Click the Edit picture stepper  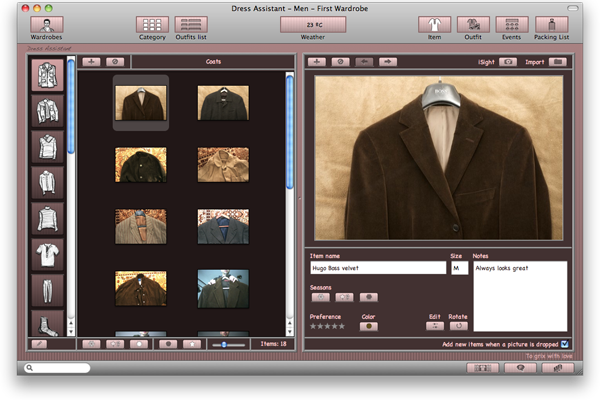(434, 326)
